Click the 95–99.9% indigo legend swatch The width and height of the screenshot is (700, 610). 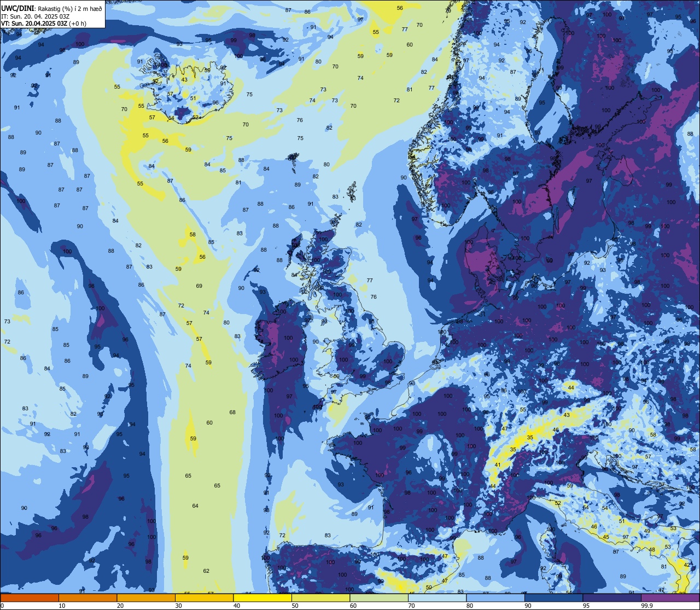click(612, 598)
